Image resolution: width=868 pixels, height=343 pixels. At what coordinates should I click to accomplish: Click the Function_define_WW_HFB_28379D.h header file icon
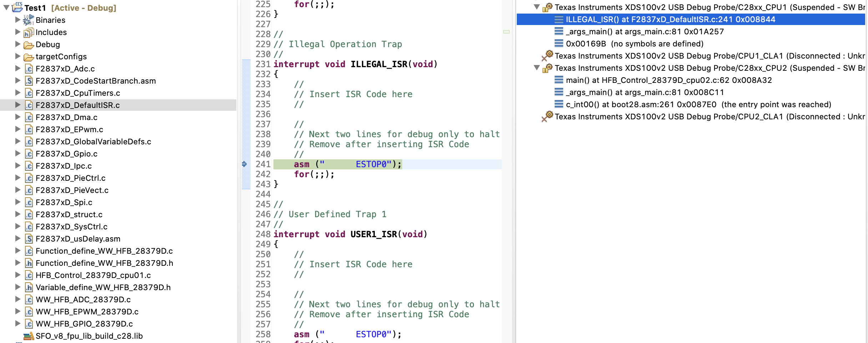pos(29,263)
